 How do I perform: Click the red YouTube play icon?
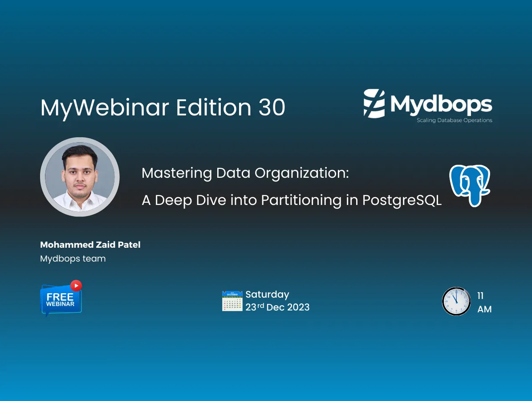click(76, 285)
